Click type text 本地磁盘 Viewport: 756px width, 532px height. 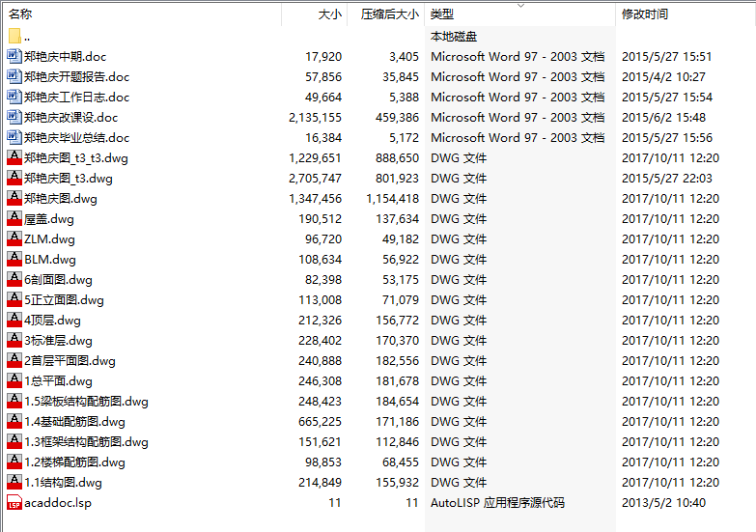454,37
